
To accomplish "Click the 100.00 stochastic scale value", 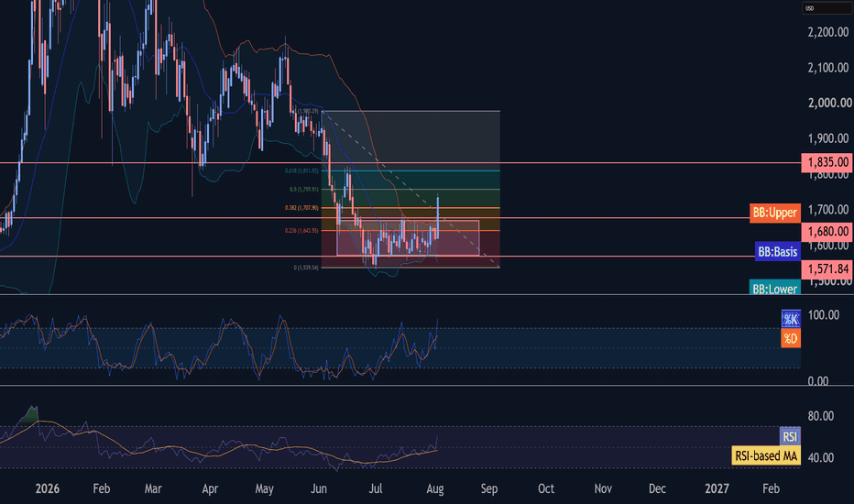I will click(824, 315).
